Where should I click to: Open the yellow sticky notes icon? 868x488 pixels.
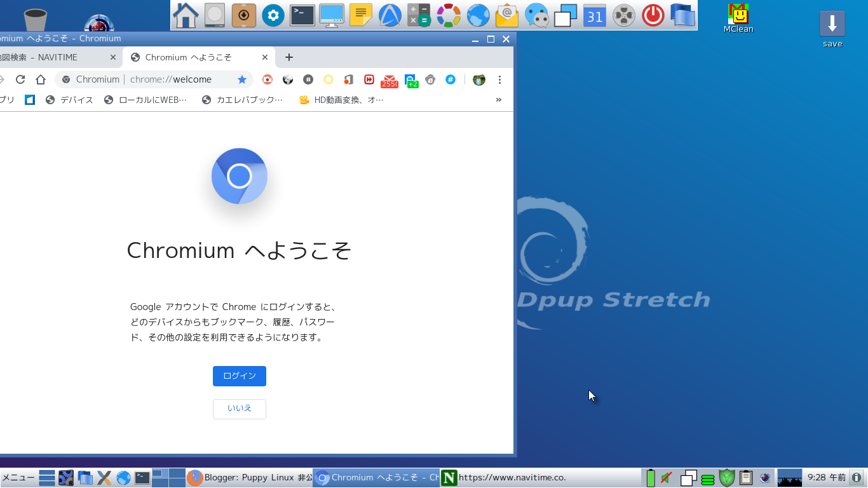coord(361,15)
